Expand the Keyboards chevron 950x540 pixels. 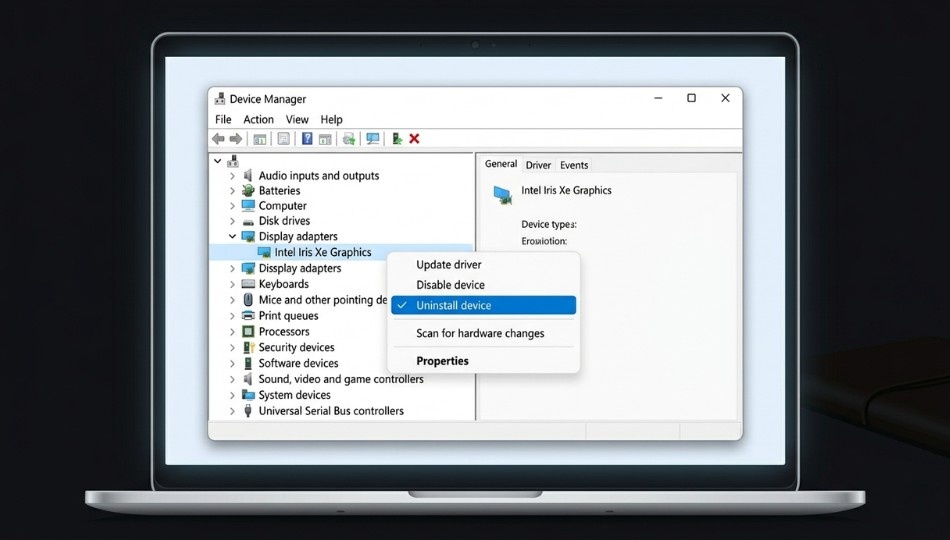[x=232, y=284]
